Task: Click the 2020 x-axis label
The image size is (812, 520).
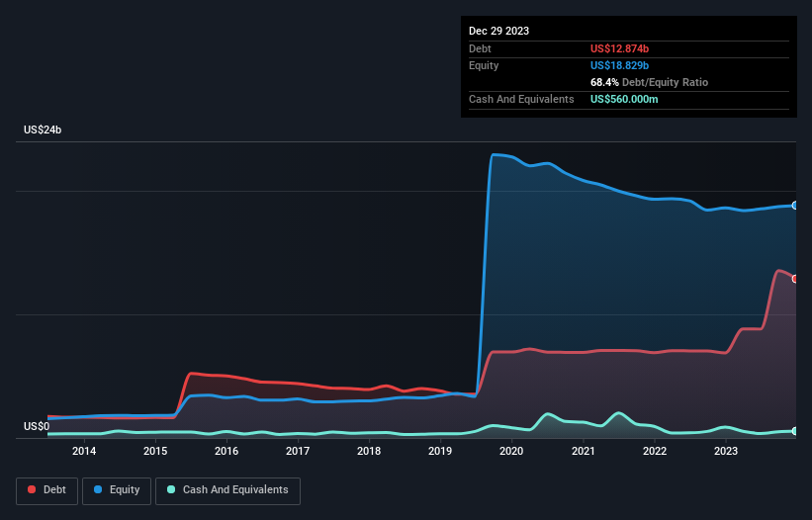Action: point(511,451)
